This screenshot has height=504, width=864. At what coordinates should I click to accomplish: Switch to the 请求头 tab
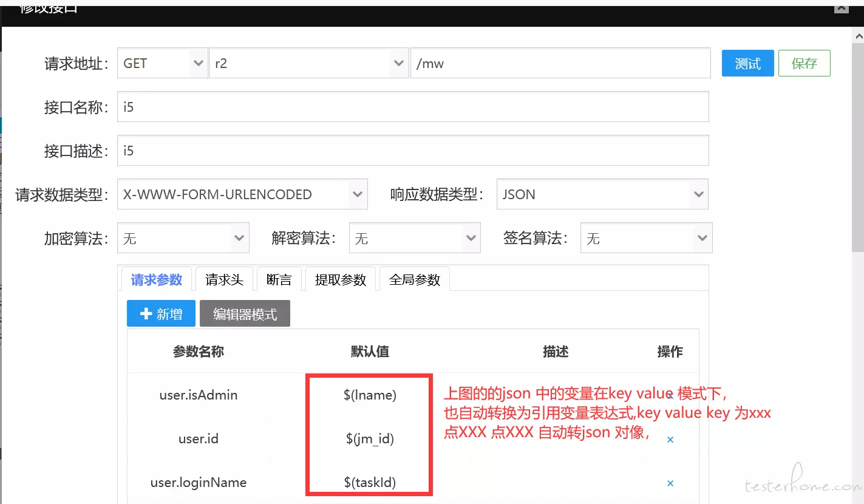[224, 279]
